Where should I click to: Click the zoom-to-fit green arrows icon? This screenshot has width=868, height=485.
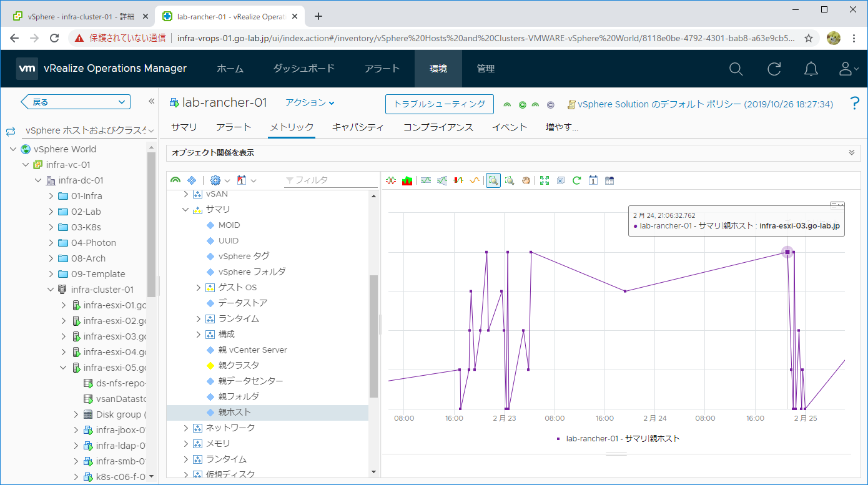pos(545,180)
